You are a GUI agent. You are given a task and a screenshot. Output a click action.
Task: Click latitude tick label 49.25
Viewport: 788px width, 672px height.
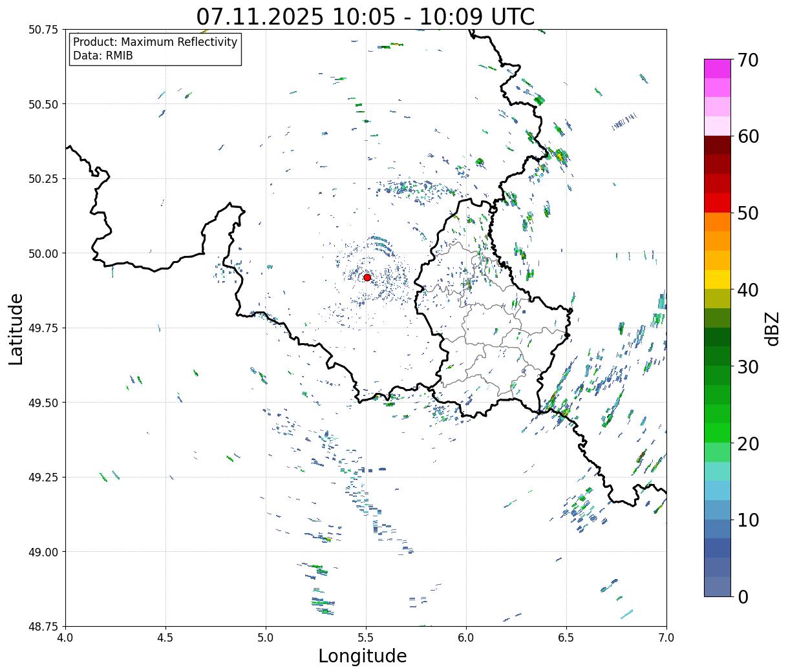point(43,478)
